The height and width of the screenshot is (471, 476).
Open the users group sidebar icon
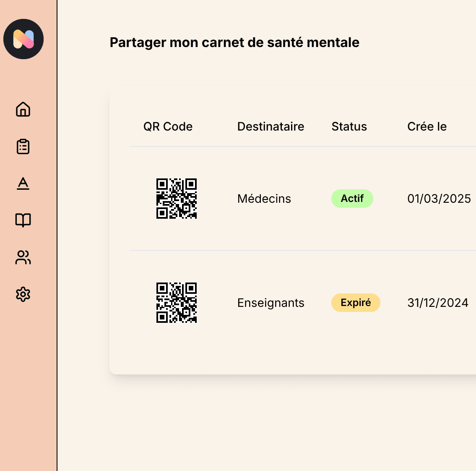[23, 257]
